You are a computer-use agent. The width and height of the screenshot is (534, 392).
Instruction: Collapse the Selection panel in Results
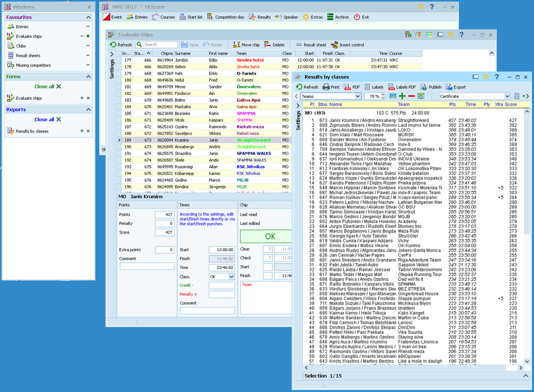(x=526, y=376)
